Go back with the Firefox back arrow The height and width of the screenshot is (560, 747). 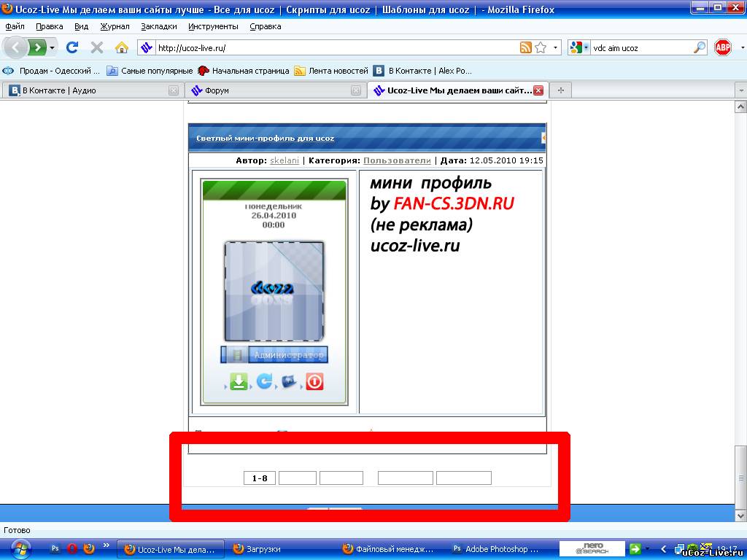(15, 47)
